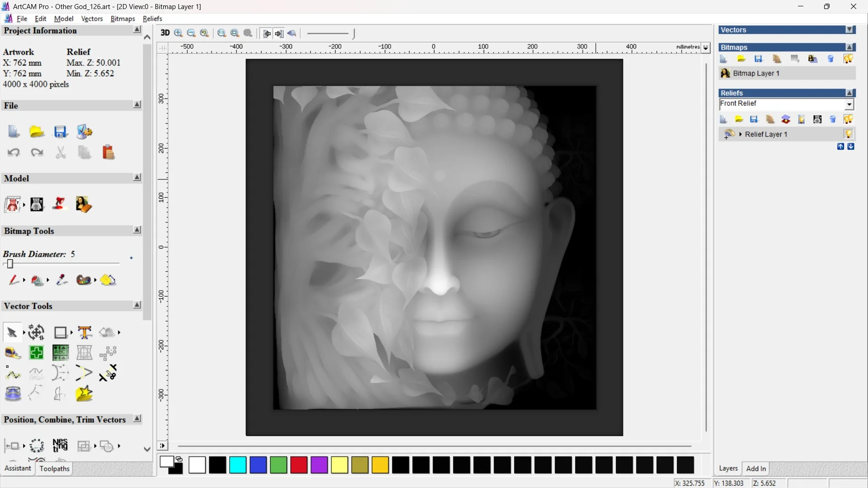Viewport: 868px width, 488px height.
Task: Expand the Vectors panel
Action: [x=849, y=30]
